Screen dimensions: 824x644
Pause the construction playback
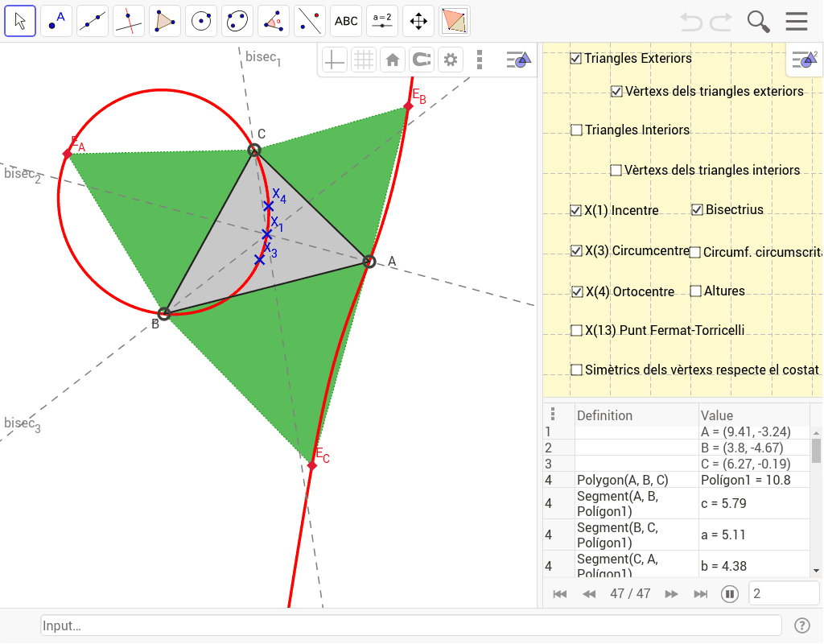tap(729, 594)
